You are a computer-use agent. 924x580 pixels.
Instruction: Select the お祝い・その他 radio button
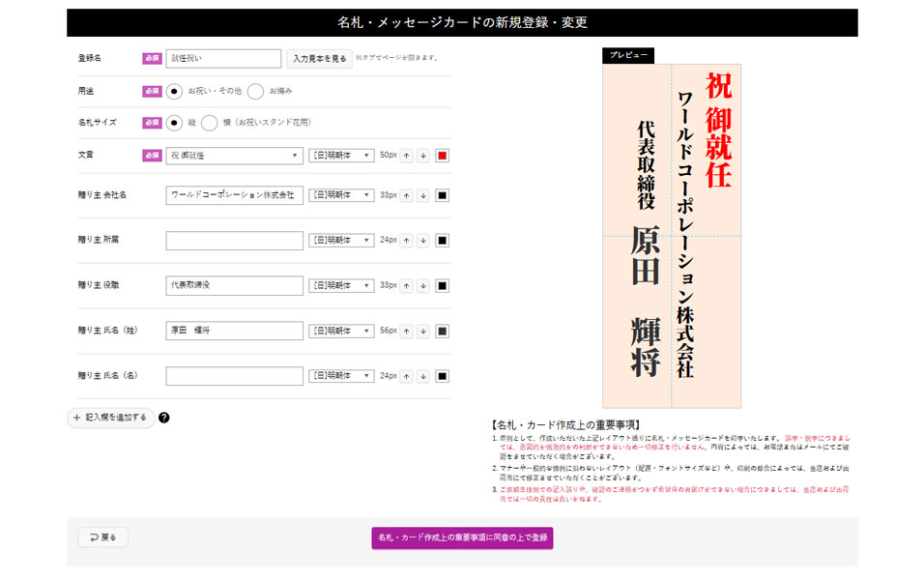(174, 91)
